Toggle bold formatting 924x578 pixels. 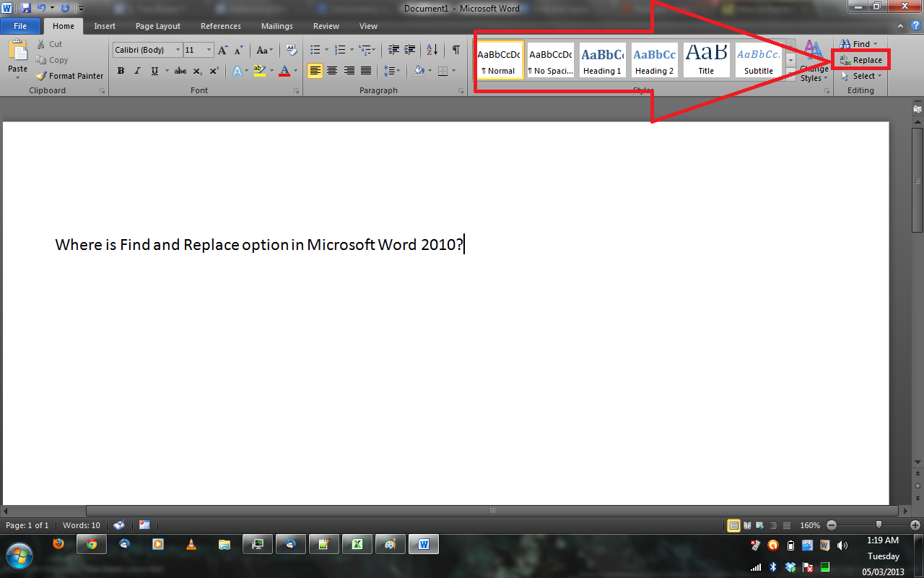point(121,71)
